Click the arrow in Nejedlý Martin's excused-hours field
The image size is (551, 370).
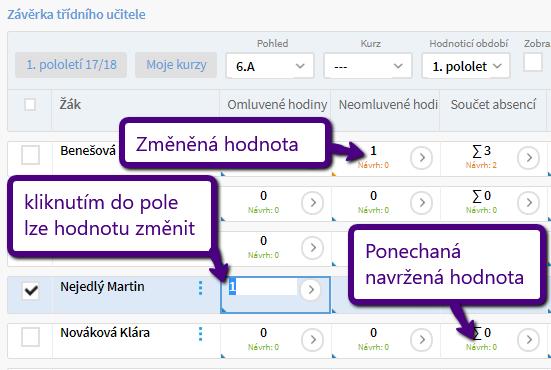[x=310, y=290]
